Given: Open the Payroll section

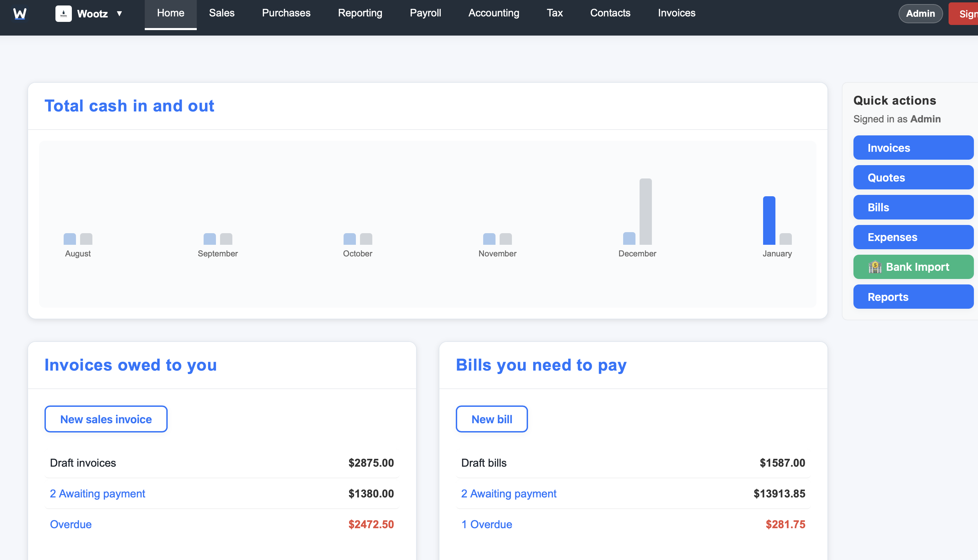Looking at the screenshot, I should click(425, 13).
